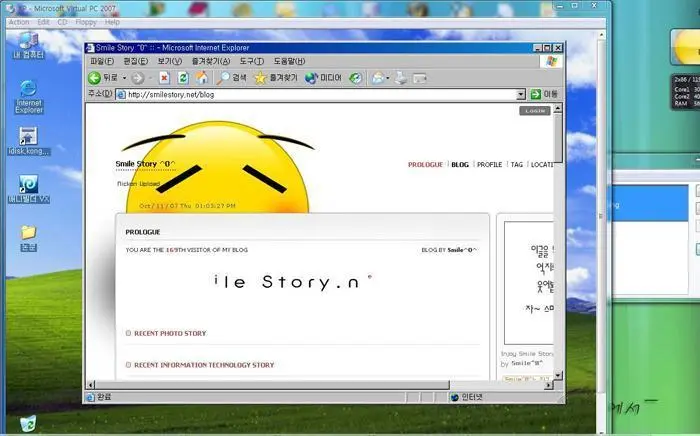Open the TAG navigation link
The image size is (700, 436).
tap(517, 165)
